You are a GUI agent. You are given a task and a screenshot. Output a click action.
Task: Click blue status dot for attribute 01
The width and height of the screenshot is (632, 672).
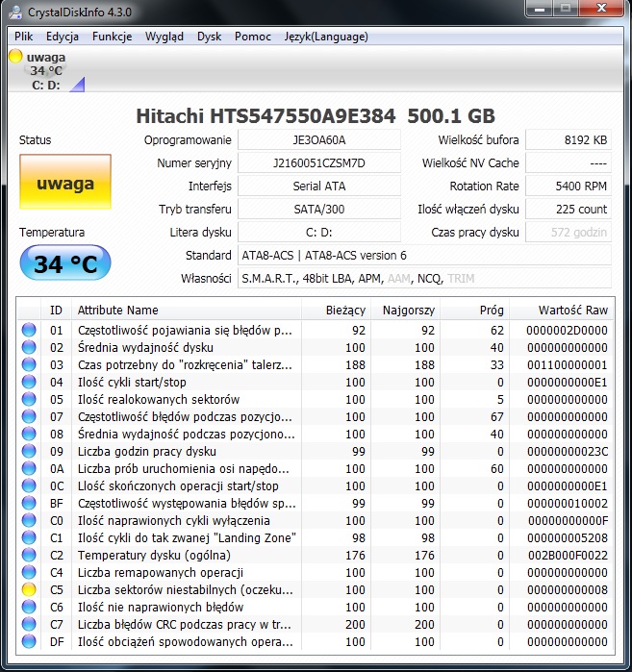coord(29,330)
